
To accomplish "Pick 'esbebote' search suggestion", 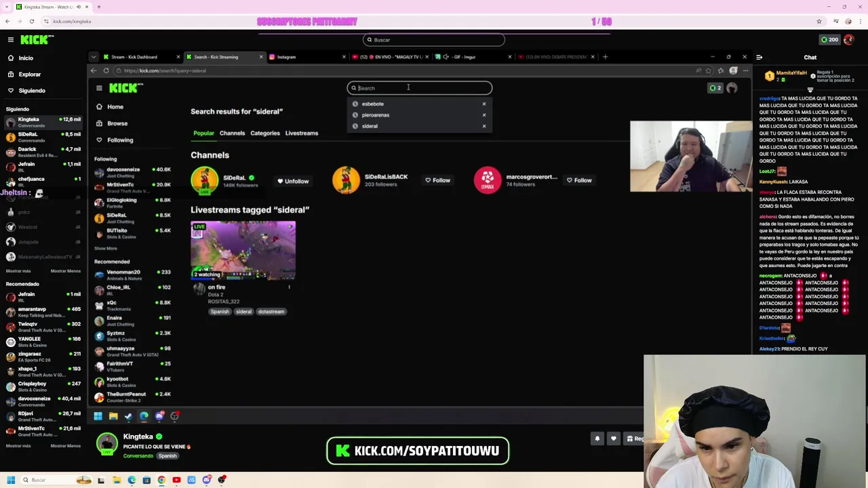I will (x=372, y=104).
